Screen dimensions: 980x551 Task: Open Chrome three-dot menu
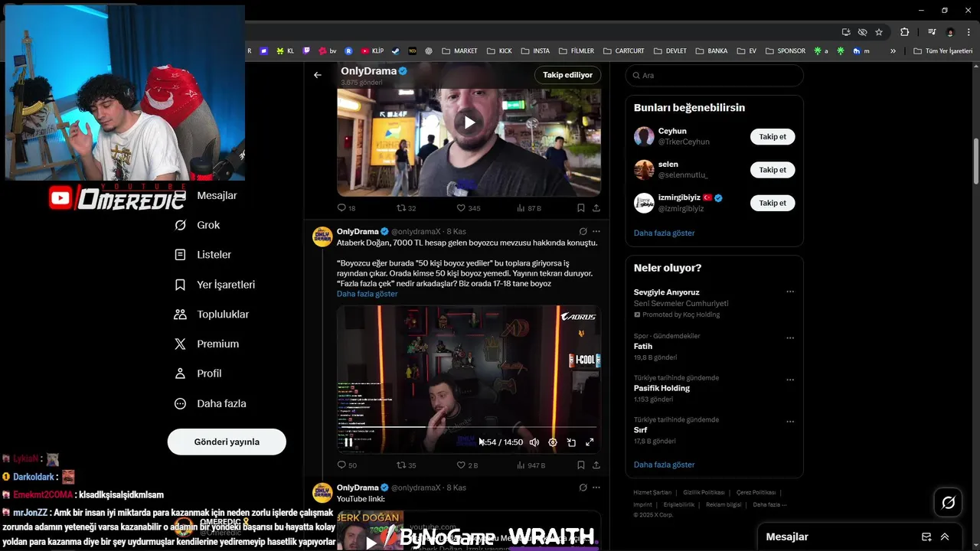click(969, 32)
